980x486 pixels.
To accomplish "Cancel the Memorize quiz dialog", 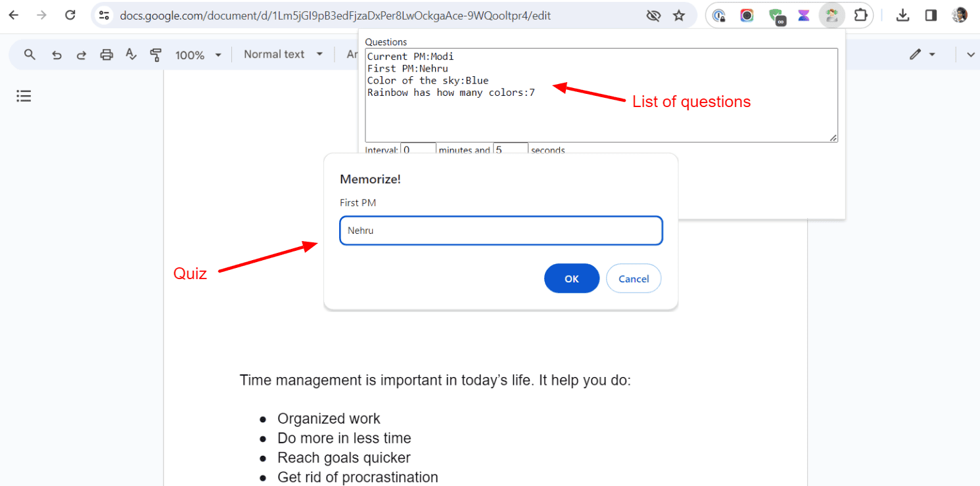I will (x=633, y=278).
